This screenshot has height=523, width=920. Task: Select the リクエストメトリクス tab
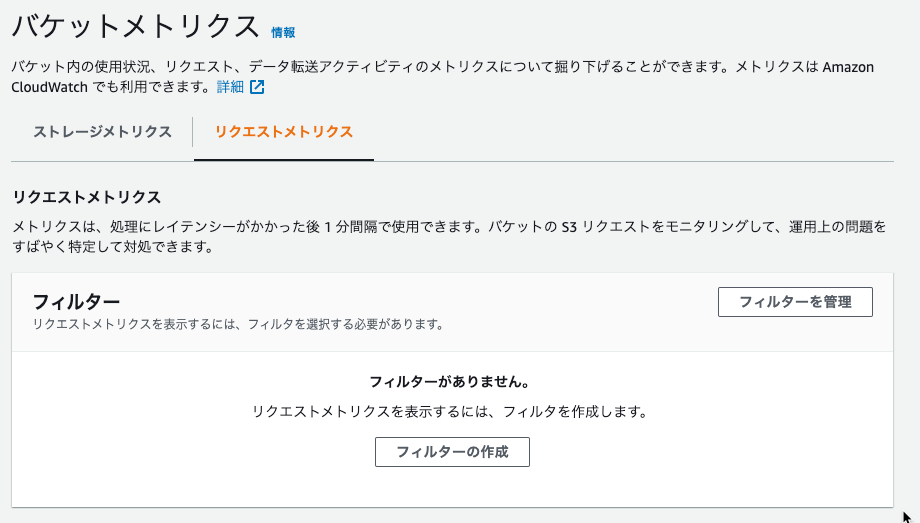[x=284, y=131]
